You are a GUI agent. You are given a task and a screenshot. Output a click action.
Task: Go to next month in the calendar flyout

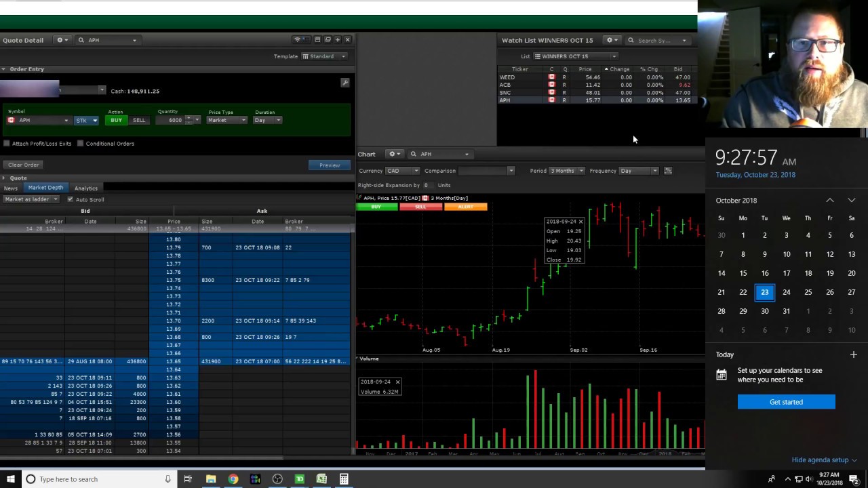click(x=852, y=201)
